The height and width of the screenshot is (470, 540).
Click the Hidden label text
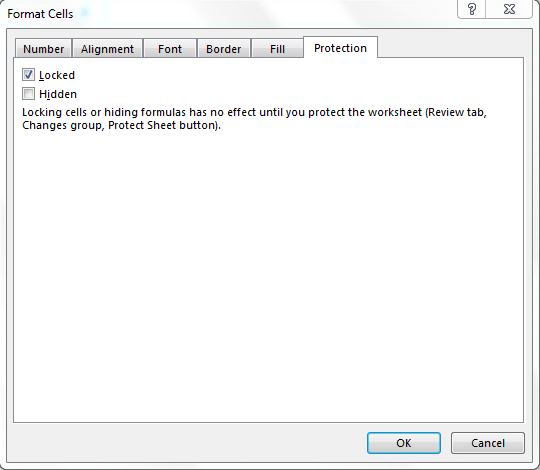(x=58, y=94)
